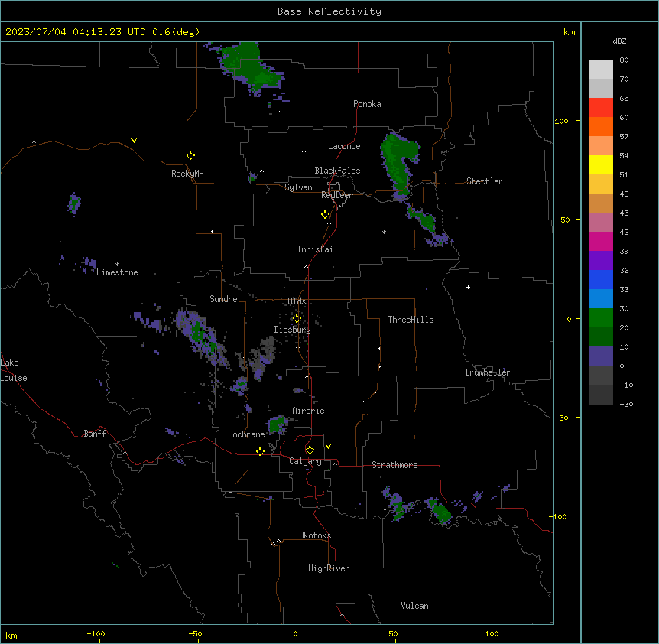Click the Lake Louise label
The width and height of the screenshot is (659, 644).
(x=14, y=370)
